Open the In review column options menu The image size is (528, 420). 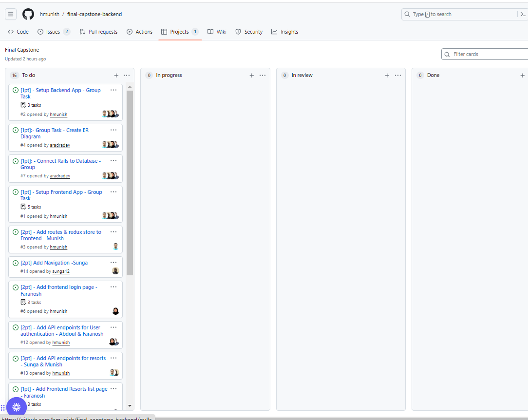pyautogui.click(x=397, y=76)
